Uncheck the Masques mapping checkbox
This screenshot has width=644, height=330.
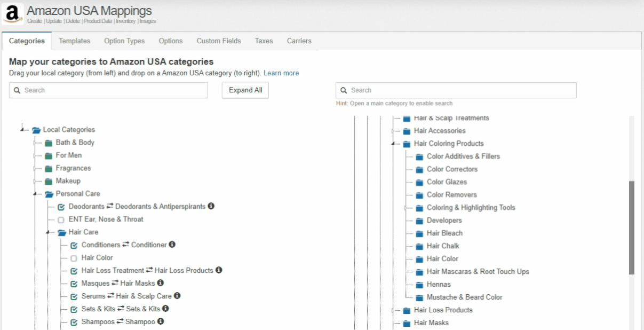pos(74,284)
